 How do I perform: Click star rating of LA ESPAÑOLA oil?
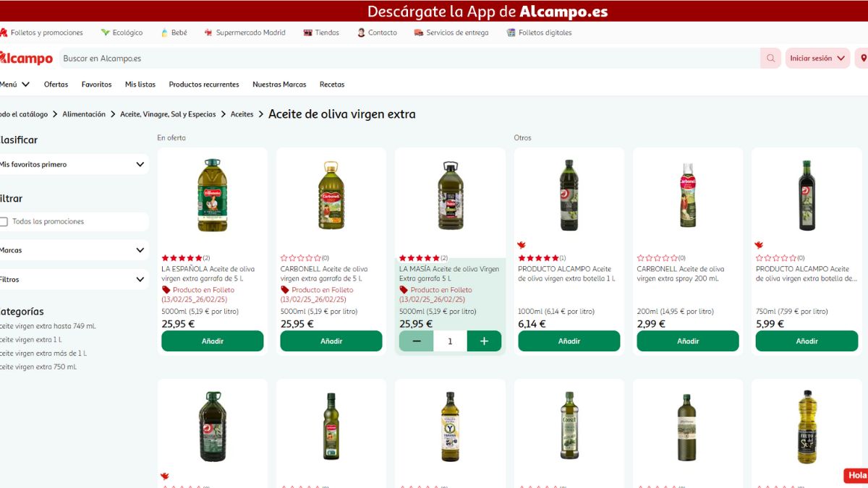(182, 258)
